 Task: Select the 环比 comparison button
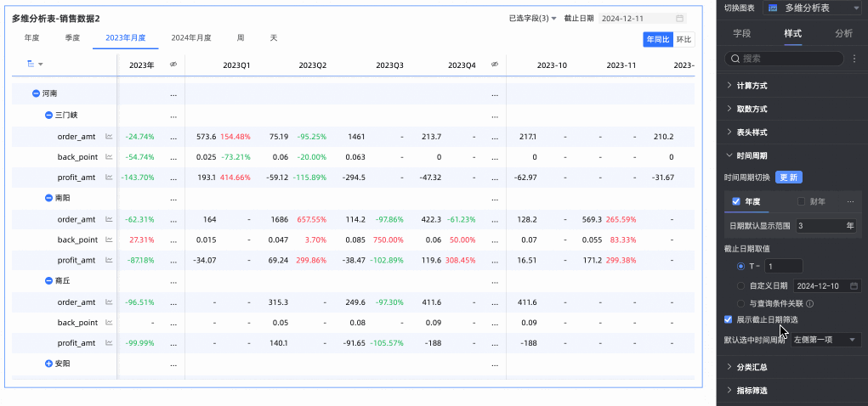(x=684, y=39)
